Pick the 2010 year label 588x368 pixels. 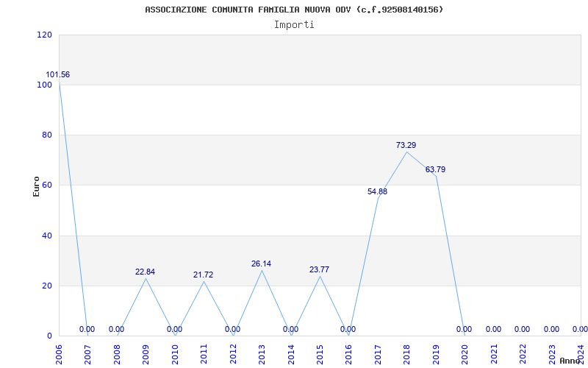click(x=175, y=355)
